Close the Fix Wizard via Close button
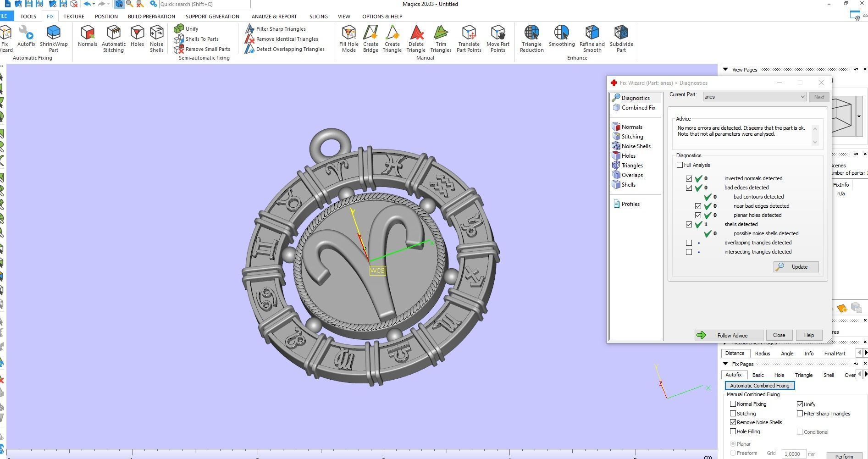The image size is (868, 459). point(779,335)
